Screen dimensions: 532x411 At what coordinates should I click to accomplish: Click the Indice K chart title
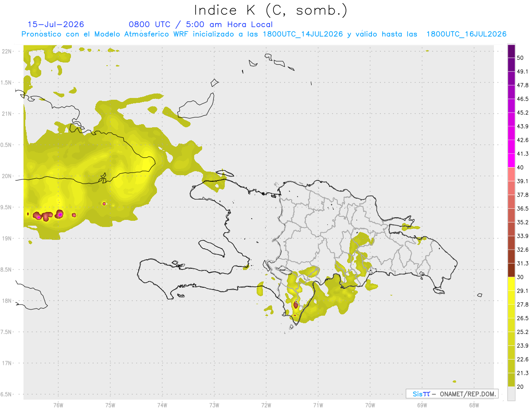pos(271,10)
